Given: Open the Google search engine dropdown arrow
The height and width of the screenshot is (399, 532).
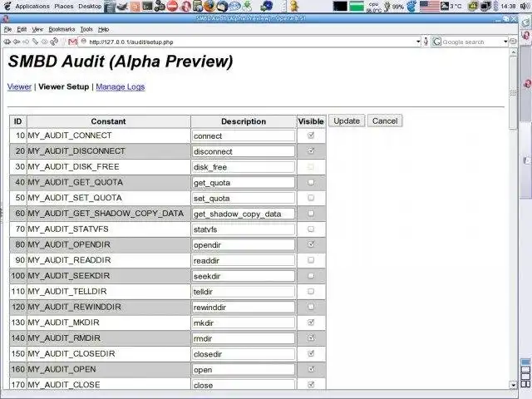Looking at the screenshot, I should [505, 42].
